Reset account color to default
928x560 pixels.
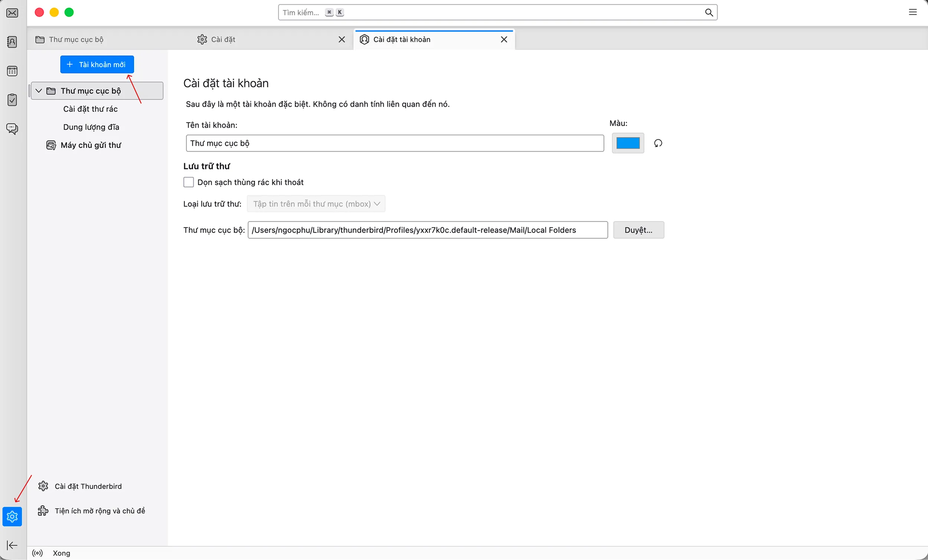(x=658, y=143)
